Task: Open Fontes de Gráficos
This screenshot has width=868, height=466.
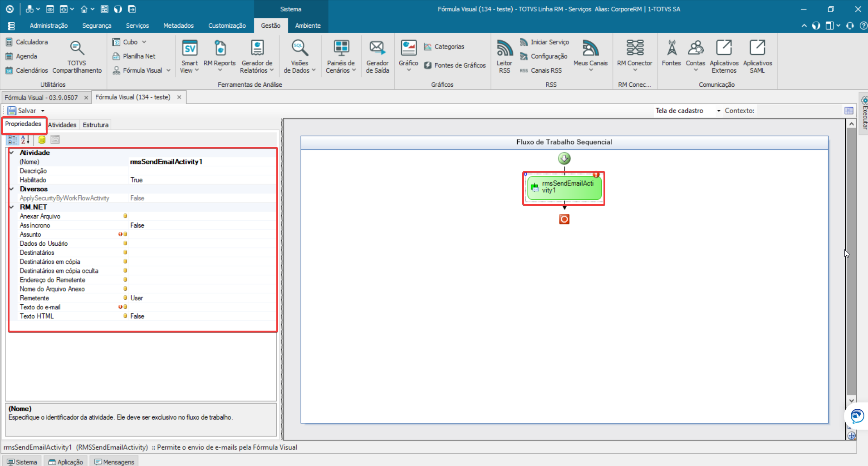Action: click(x=455, y=65)
